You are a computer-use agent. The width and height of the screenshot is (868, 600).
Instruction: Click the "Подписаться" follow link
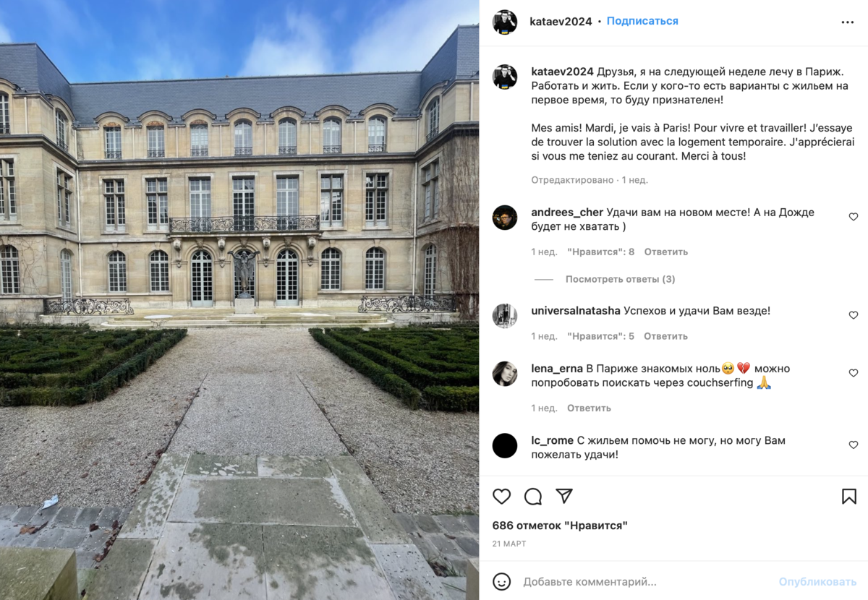(642, 21)
